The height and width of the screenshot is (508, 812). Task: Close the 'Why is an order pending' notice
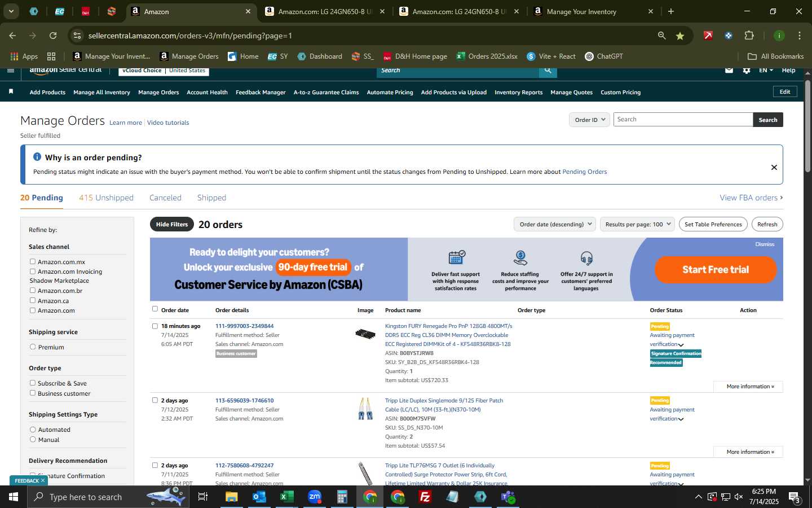click(774, 167)
